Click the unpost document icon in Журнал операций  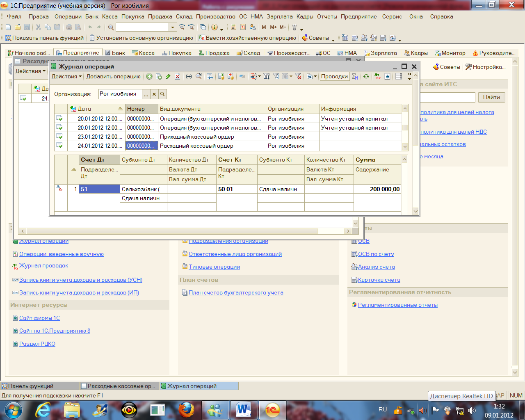point(231,76)
